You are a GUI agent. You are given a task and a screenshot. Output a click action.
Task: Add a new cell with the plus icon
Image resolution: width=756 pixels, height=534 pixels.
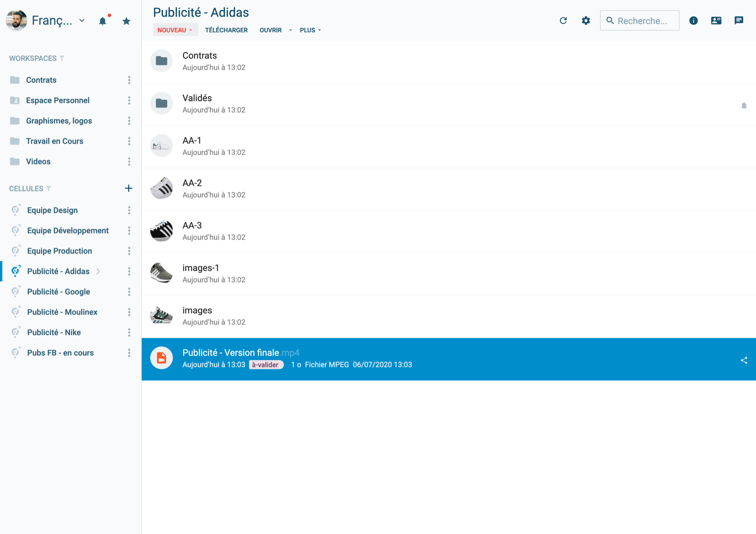coord(128,188)
